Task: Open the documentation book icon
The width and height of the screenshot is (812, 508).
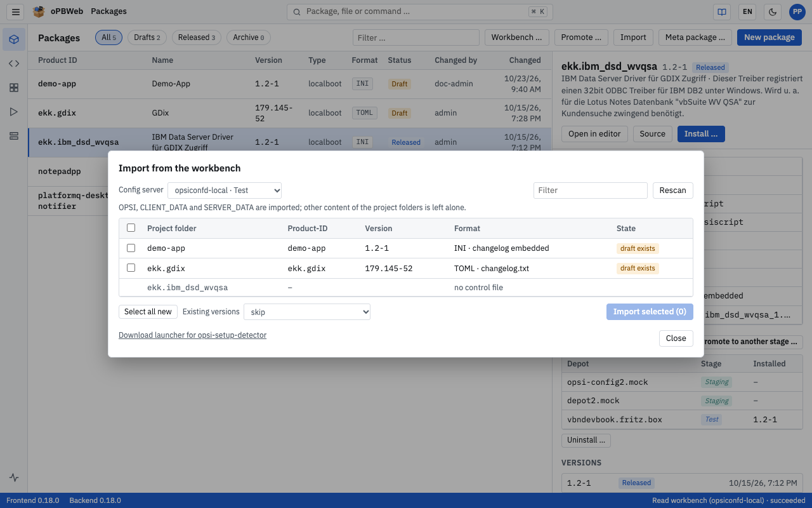Action: point(721,11)
